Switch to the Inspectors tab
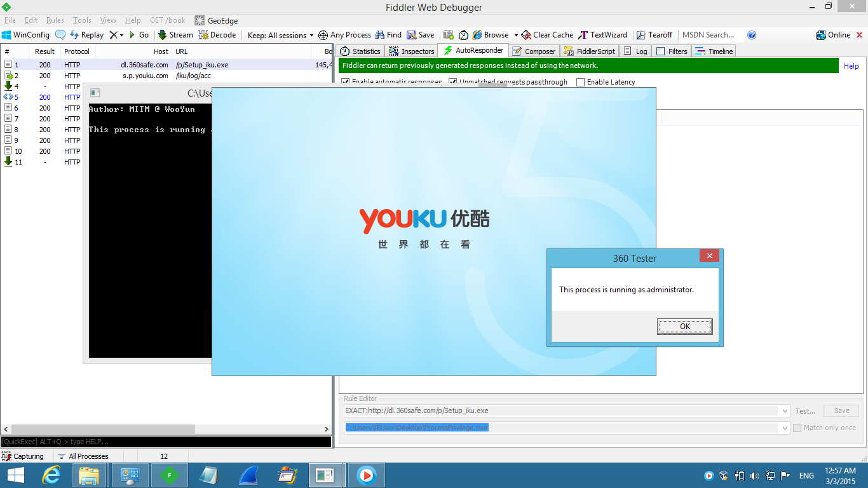This screenshot has height=488, width=868. coord(412,51)
